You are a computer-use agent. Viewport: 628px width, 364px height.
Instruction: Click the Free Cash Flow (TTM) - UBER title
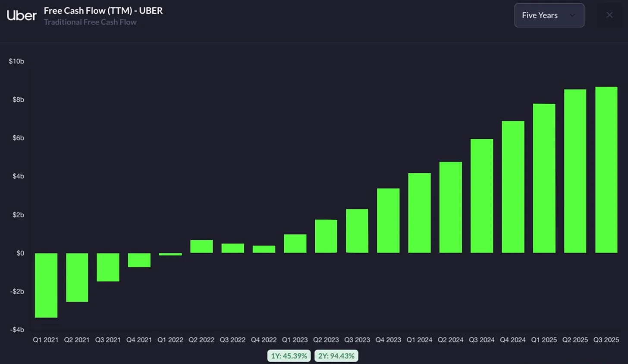coord(104,11)
